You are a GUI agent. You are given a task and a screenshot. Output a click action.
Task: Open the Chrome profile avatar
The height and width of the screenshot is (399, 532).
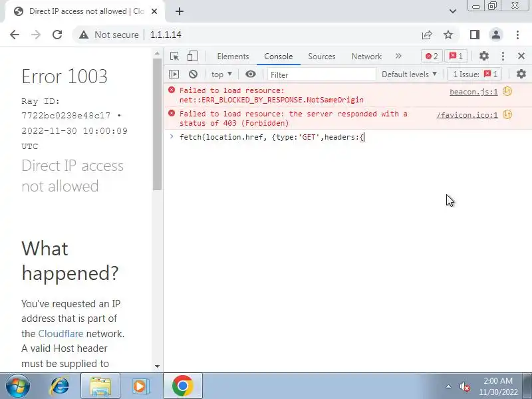(495, 35)
